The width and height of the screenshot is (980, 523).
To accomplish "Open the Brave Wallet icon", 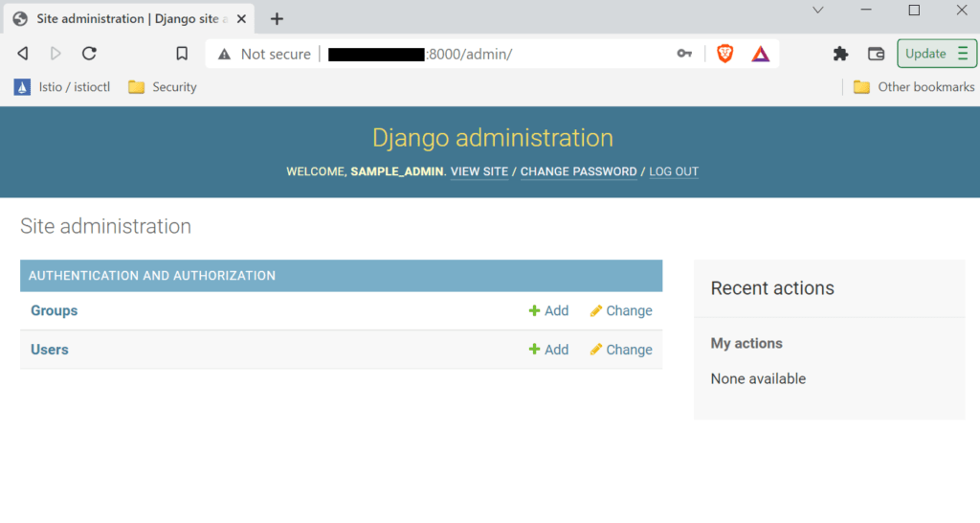I will tap(877, 54).
